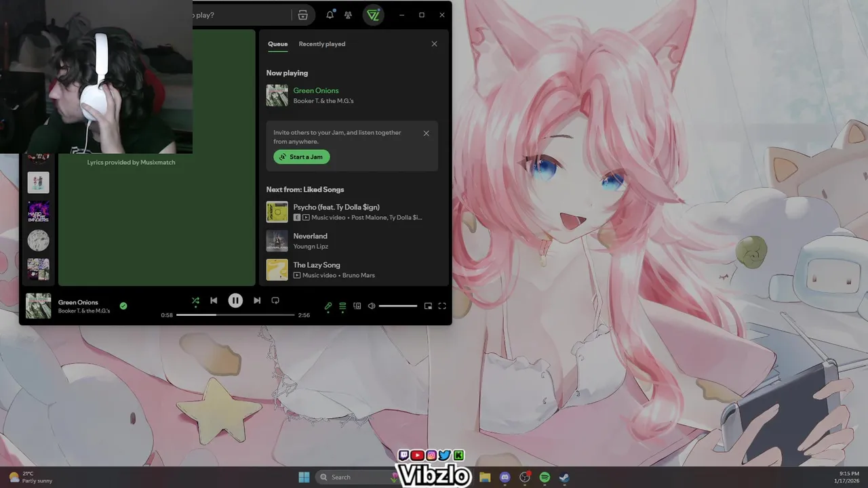Select The Lazy Song in the queue
This screenshot has width=868, height=488.
click(317, 265)
